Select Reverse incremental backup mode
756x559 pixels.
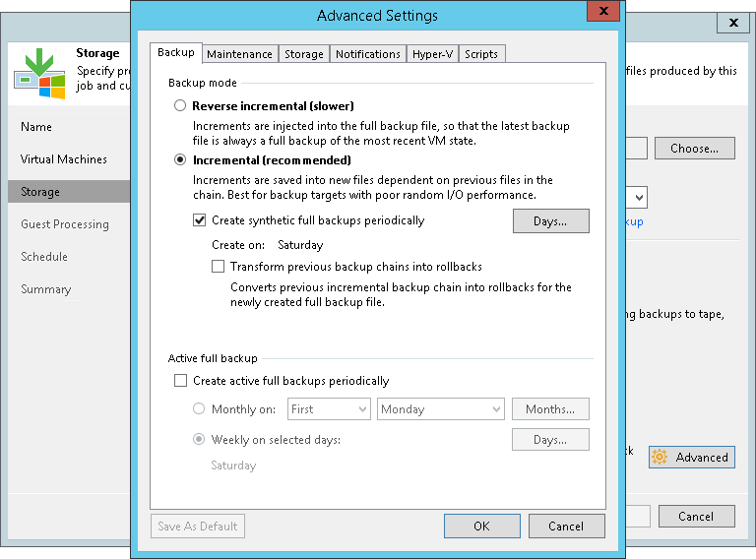pyautogui.click(x=180, y=105)
